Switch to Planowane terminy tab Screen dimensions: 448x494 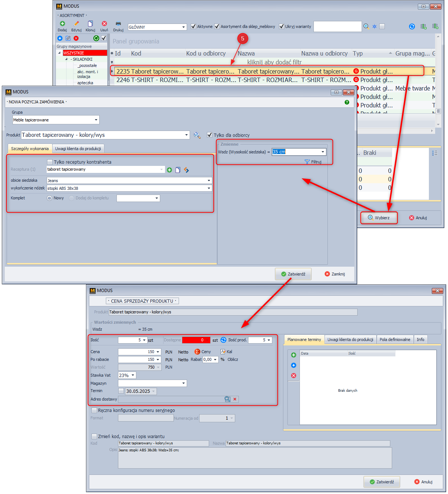pos(304,340)
